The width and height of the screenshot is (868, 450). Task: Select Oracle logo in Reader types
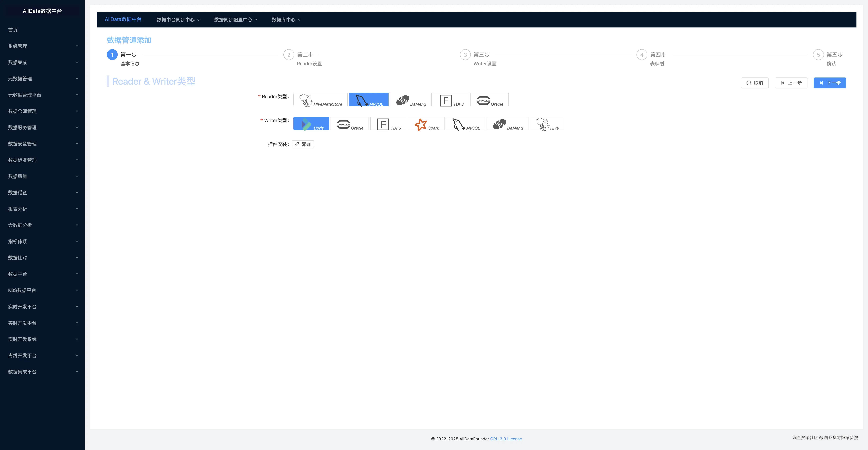[483, 100]
